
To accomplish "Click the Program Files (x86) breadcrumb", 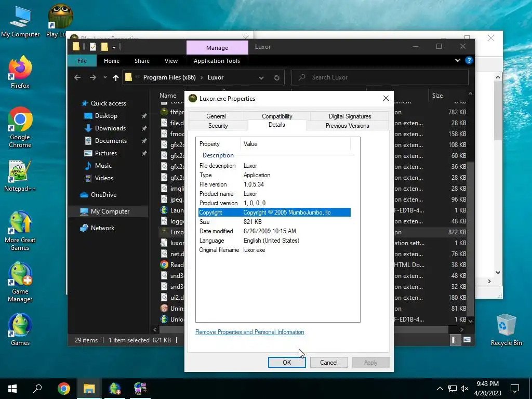I will 169,77.
